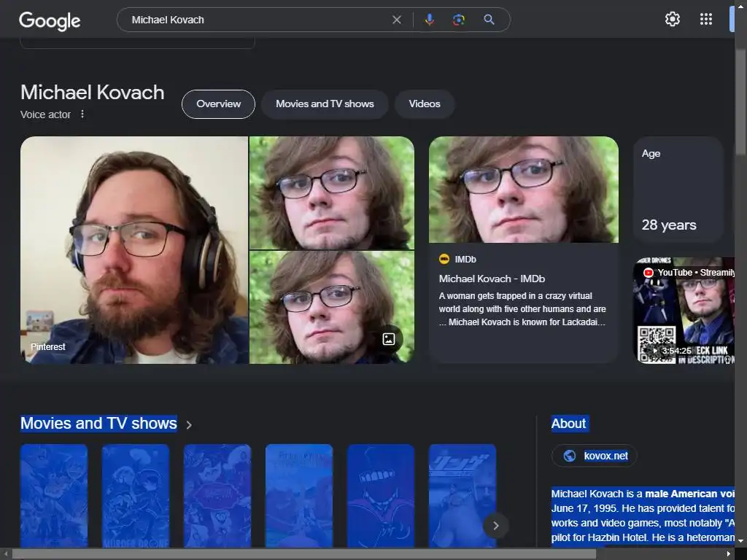Select the Overview tab
The width and height of the screenshot is (747, 560).
point(218,104)
